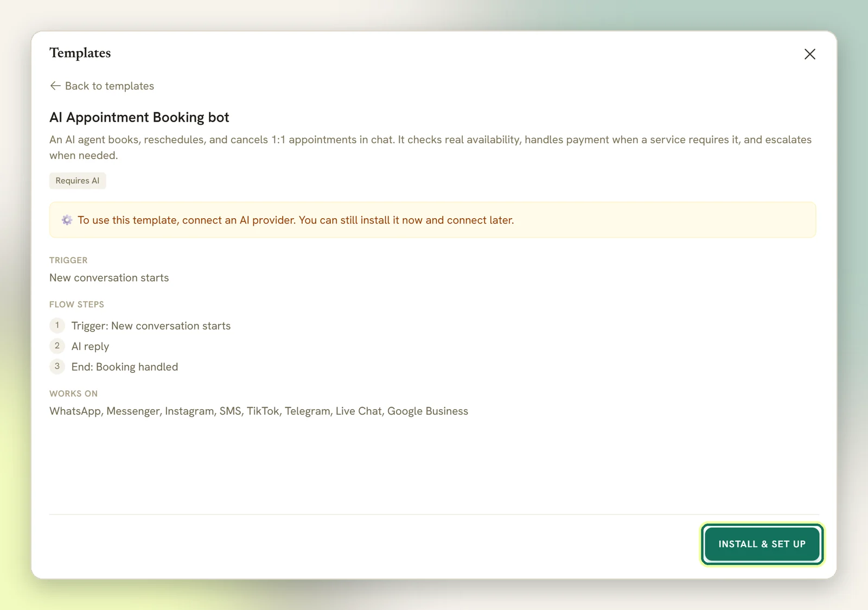Click the 'Install & Set Up' button
This screenshot has height=610, width=868.
[762, 544]
